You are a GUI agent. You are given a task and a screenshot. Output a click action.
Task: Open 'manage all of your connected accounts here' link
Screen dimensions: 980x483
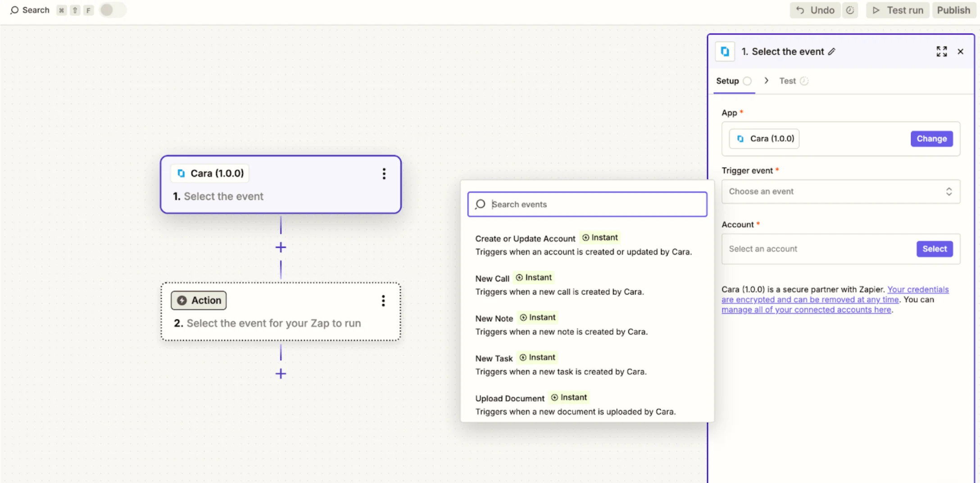[x=806, y=310]
